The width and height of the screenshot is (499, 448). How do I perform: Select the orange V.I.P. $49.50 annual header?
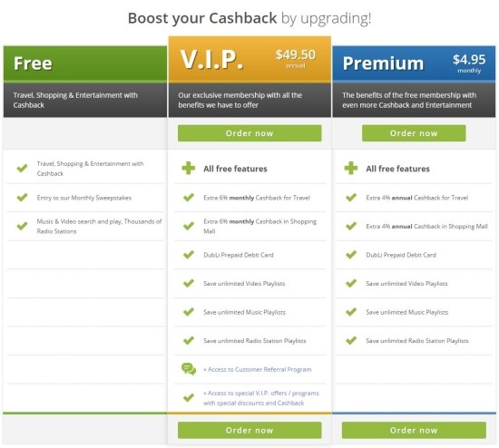click(x=249, y=60)
